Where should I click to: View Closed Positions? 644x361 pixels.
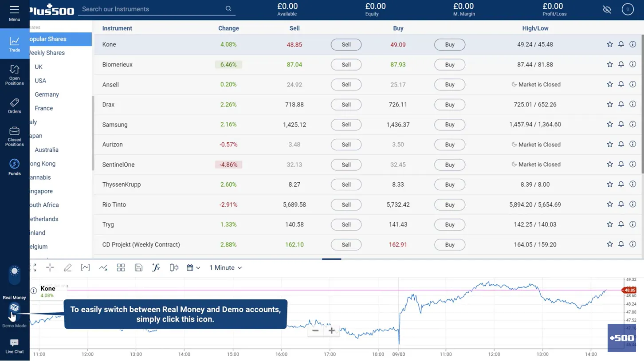[x=15, y=136]
